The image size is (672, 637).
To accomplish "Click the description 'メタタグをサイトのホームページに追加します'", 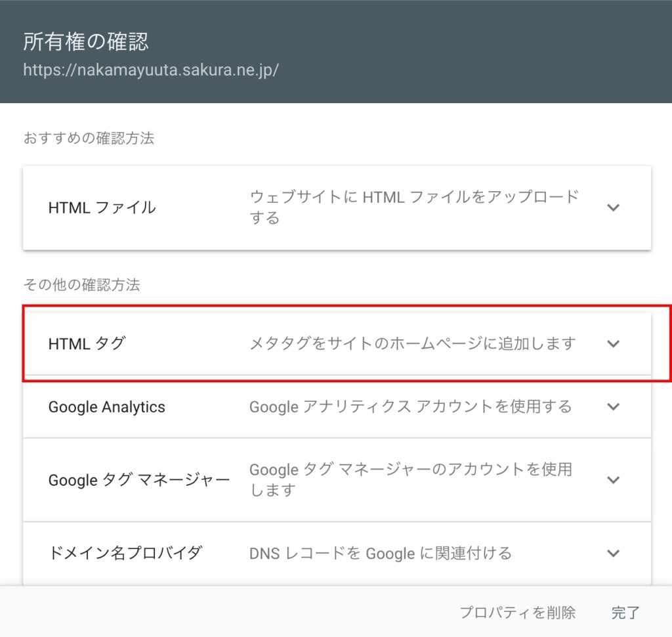I will pyautogui.click(x=412, y=343).
